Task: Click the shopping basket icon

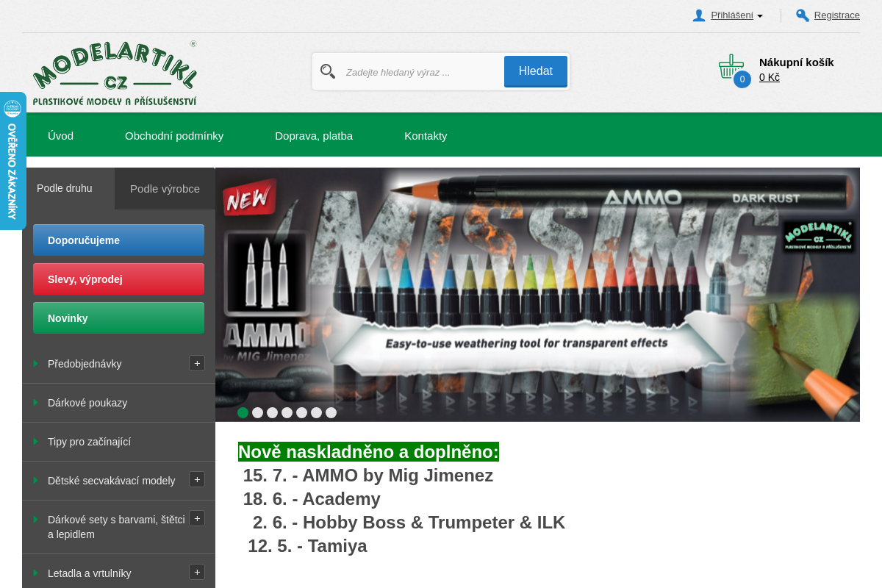Action: [x=731, y=68]
